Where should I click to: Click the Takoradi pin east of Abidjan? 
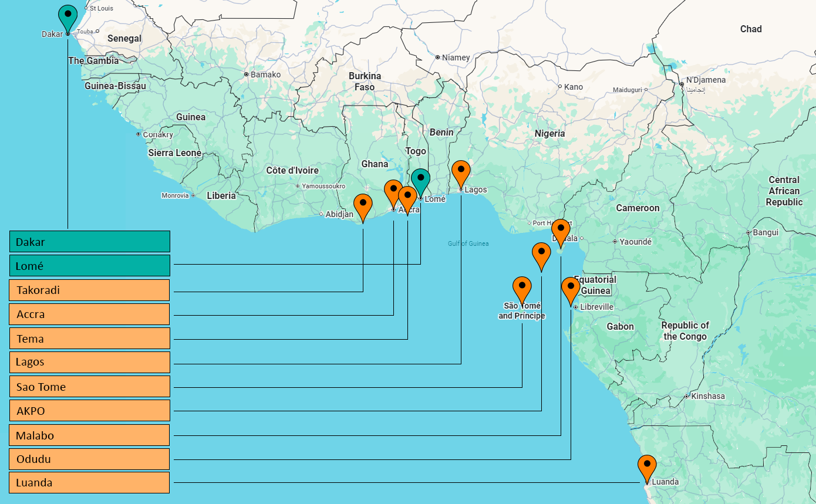coord(363,205)
